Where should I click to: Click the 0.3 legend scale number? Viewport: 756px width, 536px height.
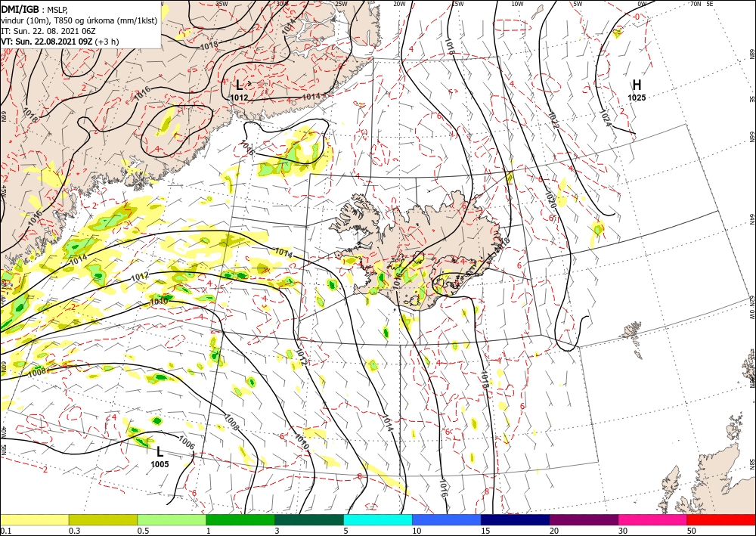[x=74, y=531]
